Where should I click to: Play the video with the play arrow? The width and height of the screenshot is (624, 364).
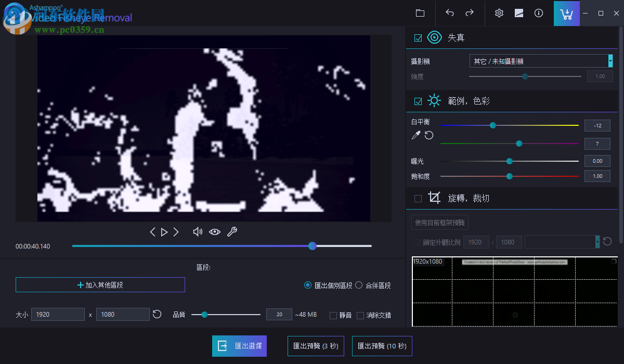click(164, 232)
